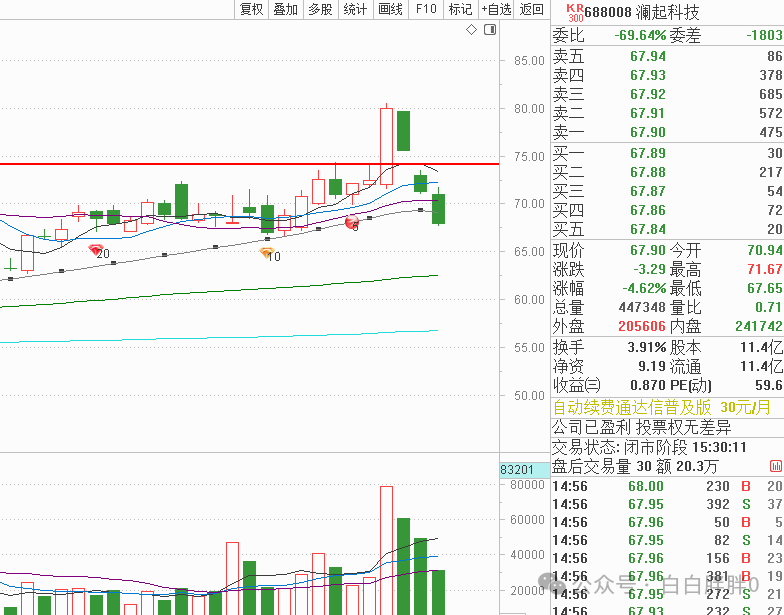Open the 多股 multi-stock view
This screenshot has width=784, height=615.
(x=320, y=9)
